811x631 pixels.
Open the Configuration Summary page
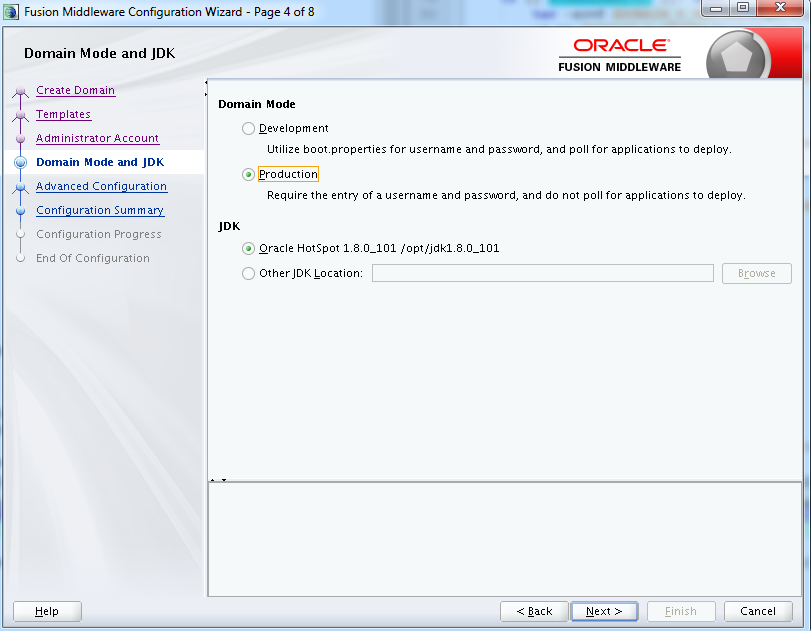pyautogui.click(x=99, y=210)
